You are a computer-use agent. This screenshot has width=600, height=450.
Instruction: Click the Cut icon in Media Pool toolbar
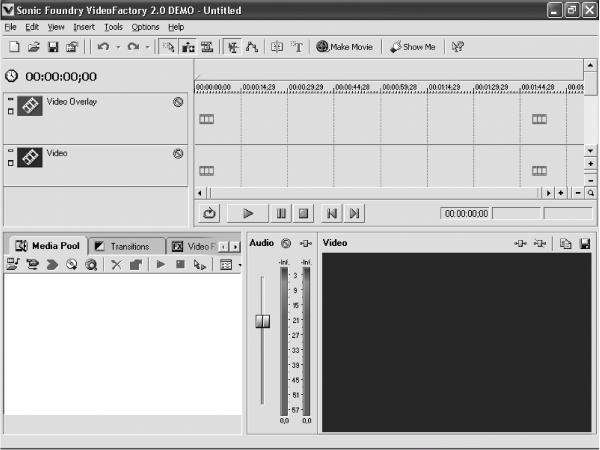click(x=116, y=264)
